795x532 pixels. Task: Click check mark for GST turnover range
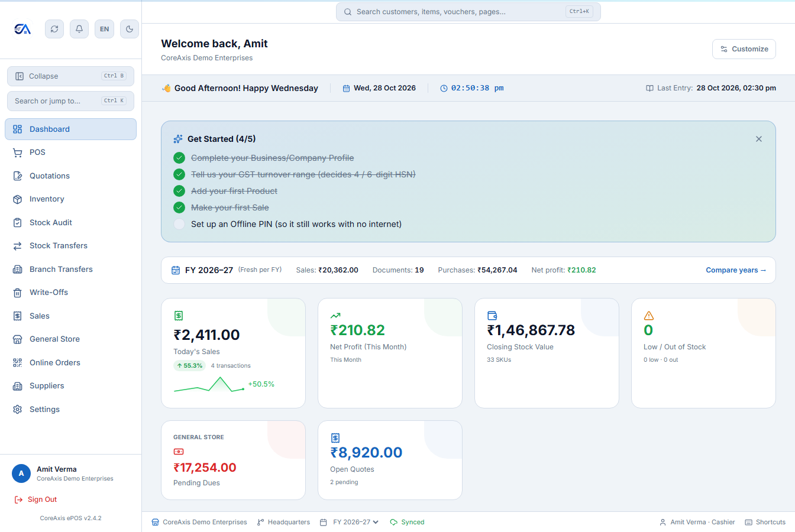pos(179,174)
